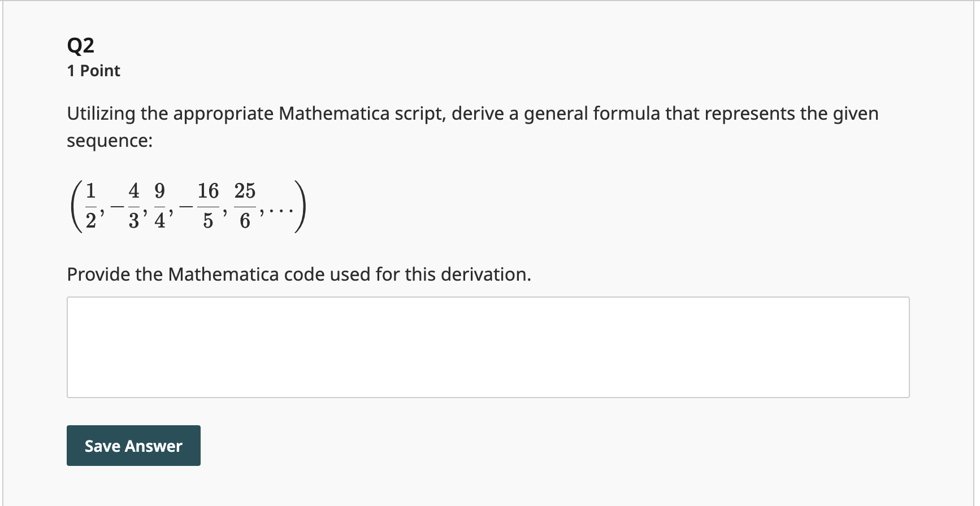This screenshot has height=506, width=980.
Task: Focus the Mathematica code answer box
Action: coord(488,347)
